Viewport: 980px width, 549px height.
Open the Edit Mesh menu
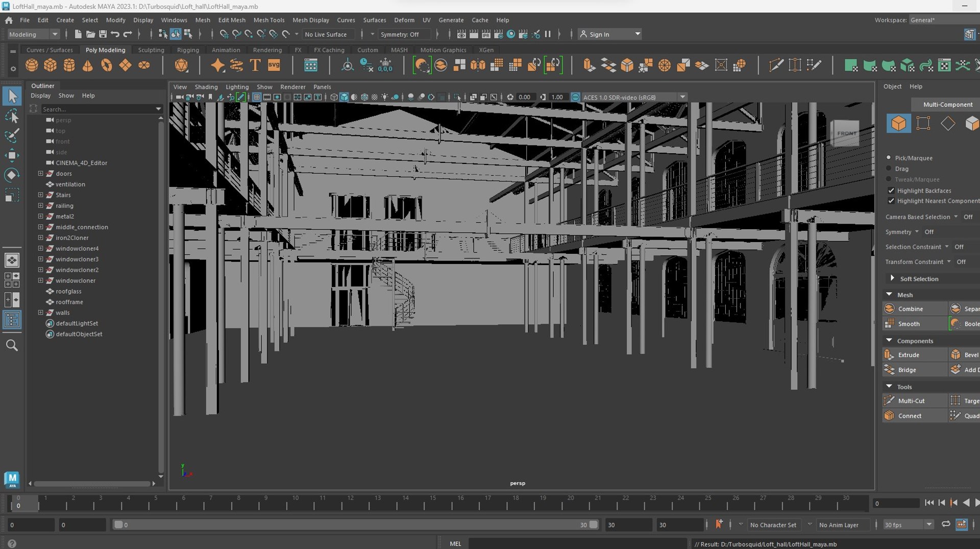[232, 20]
